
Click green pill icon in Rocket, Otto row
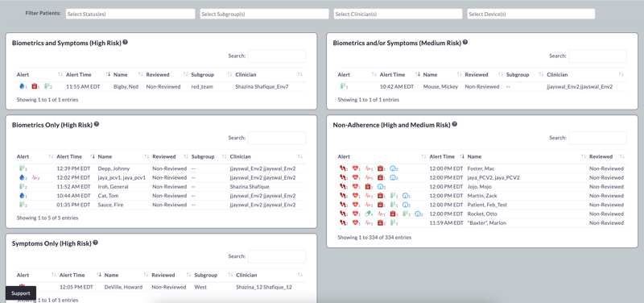(x=368, y=214)
